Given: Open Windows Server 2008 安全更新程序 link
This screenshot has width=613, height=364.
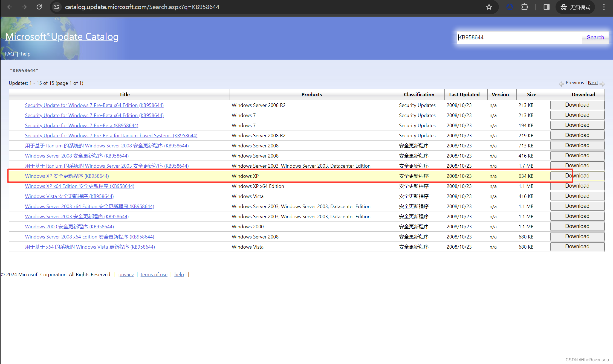Looking at the screenshot, I should tap(77, 156).
